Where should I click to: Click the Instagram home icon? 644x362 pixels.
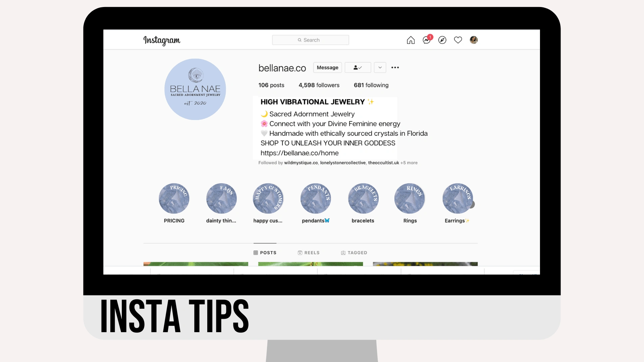point(411,40)
